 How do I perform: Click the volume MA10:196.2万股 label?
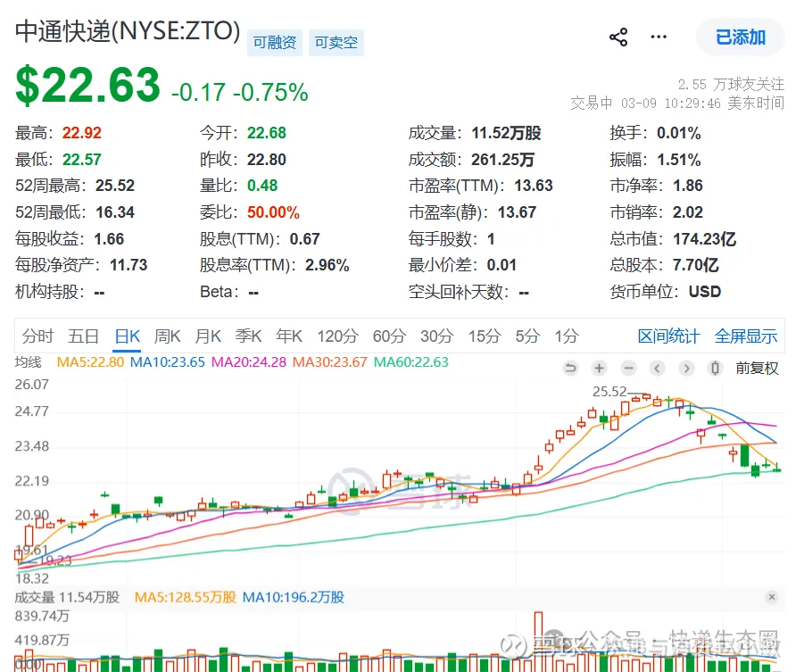(x=294, y=597)
